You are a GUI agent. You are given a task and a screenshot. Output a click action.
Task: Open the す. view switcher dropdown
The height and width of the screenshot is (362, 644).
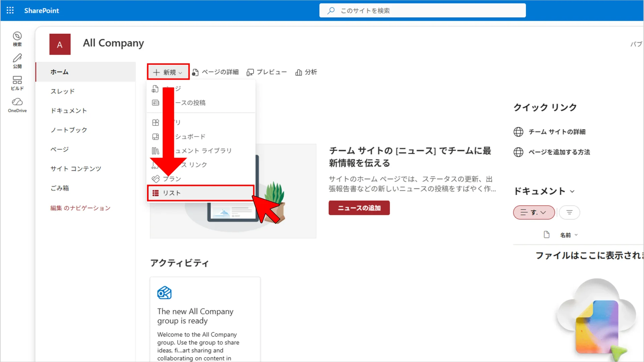(534, 213)
